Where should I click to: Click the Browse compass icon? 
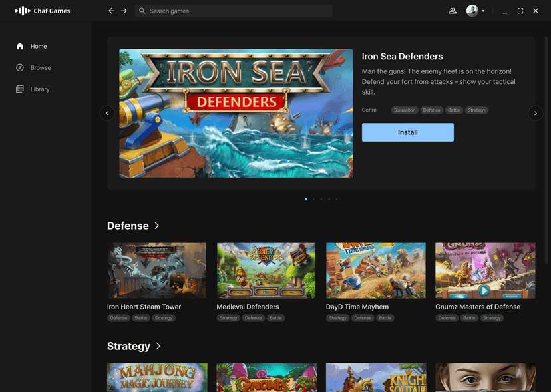[20, 67]
